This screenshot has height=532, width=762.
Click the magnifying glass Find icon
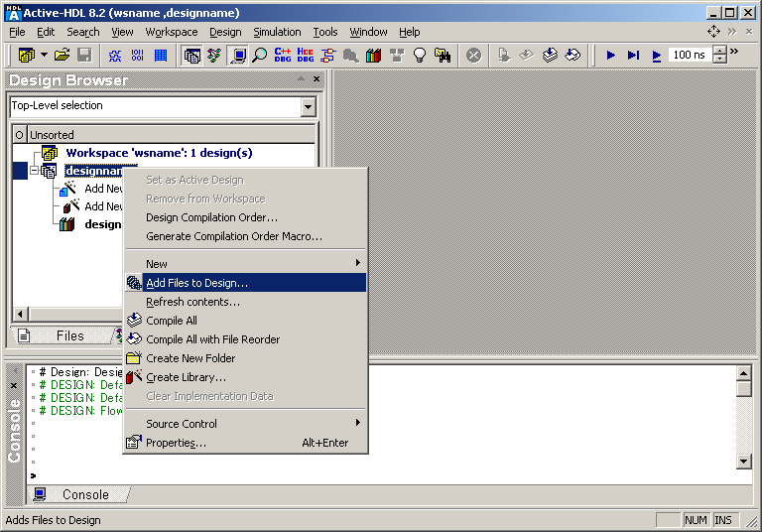coord(260,56)
